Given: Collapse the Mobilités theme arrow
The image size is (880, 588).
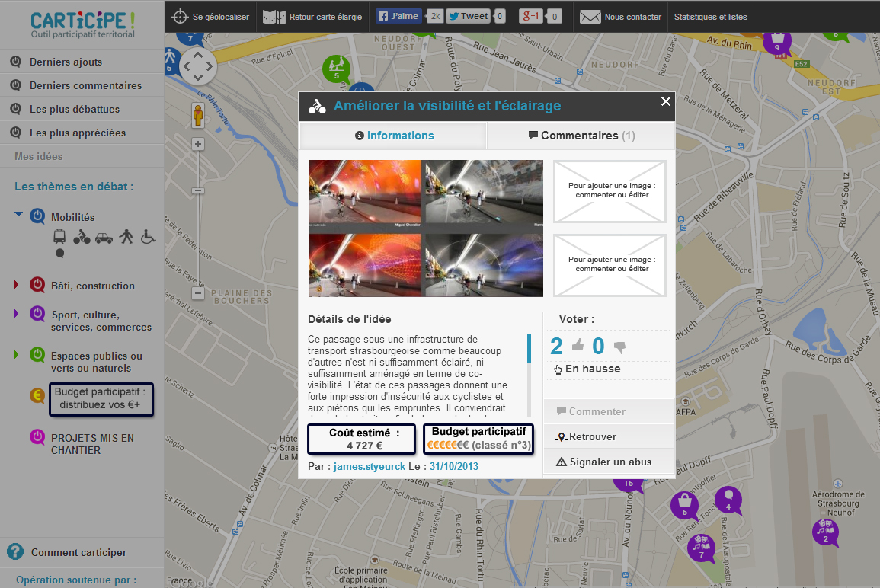Looking at the screenshot, I should click(x=18, y=215).
